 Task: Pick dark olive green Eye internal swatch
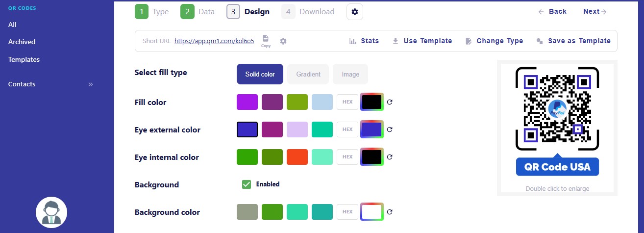pos(272,157)
